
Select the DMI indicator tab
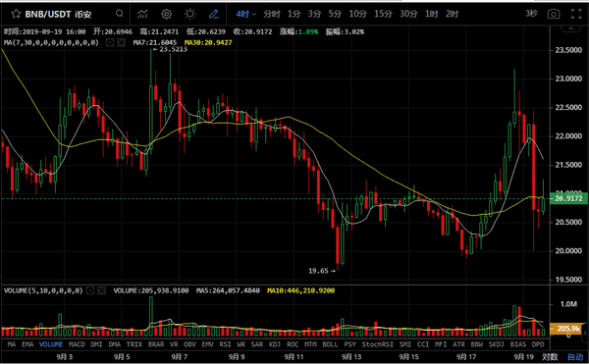point(96,344)
